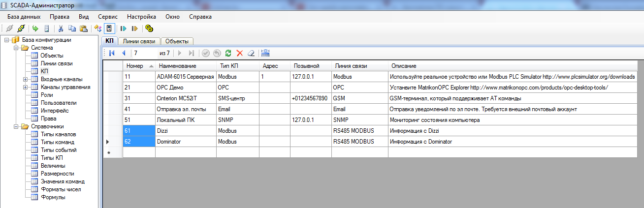
Task: Click the connect to database plug icon
Action: tap(21, 29)
